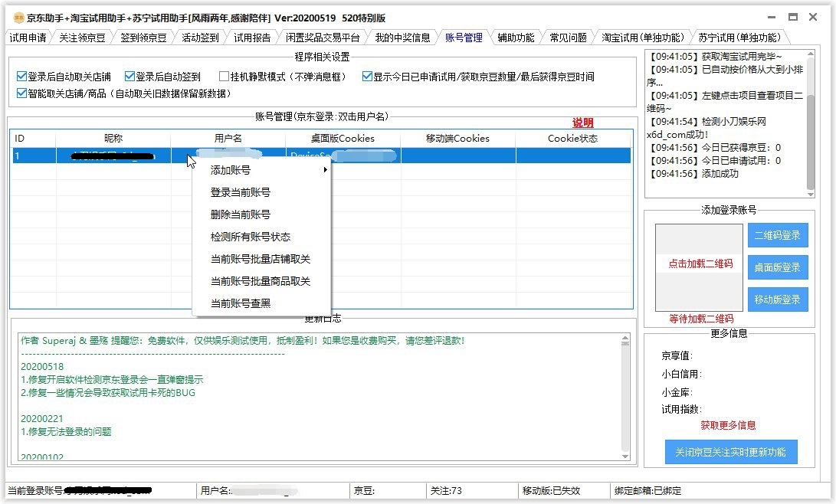Select the 试用报告 tab
The height and width of the screenshot is (504, 836).
(x=252, y=38)
